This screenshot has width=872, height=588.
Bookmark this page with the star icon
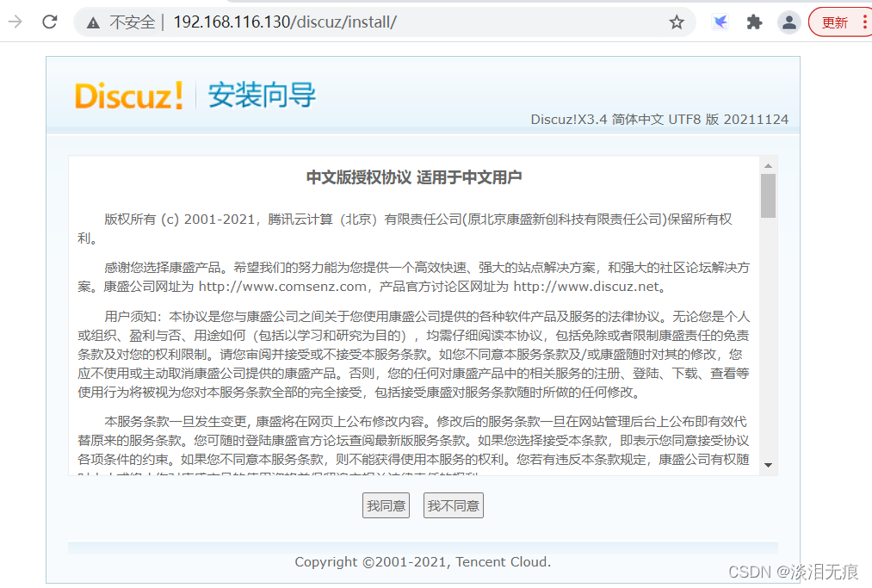[x=677, y=22]
